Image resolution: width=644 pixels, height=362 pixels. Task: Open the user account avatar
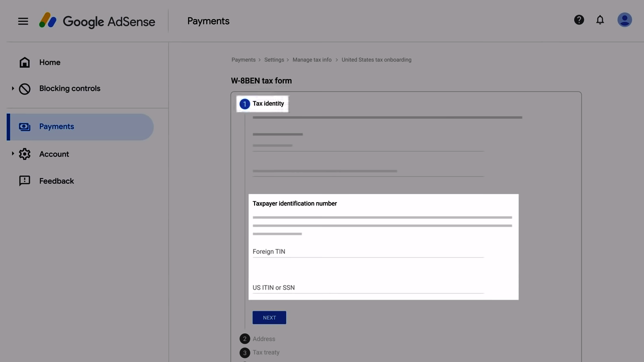[x=624, y=20]
